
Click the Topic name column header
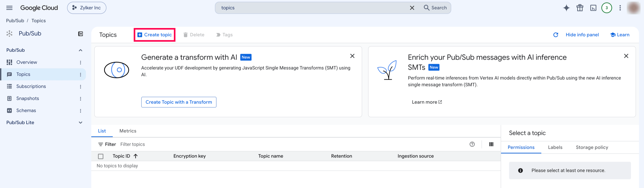click(270, 156)
